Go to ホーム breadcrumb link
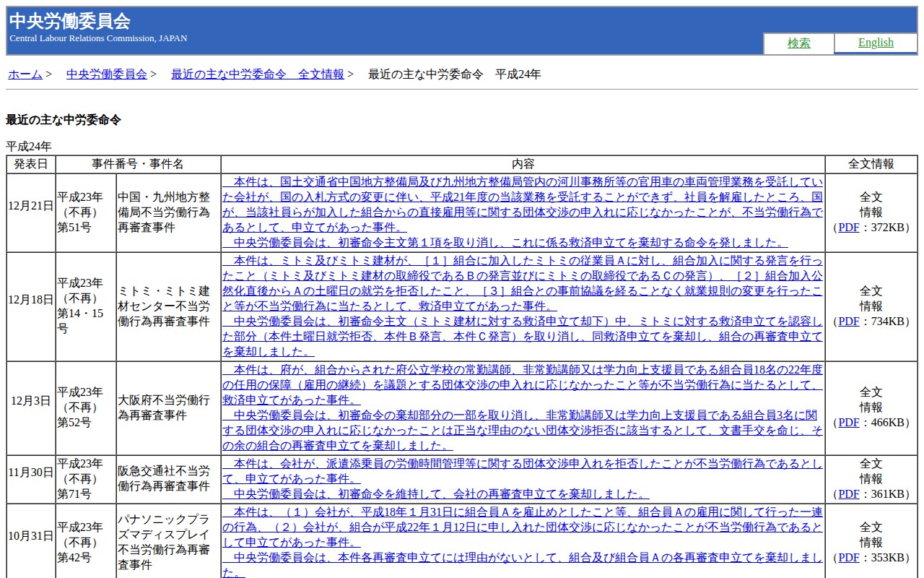 coord(25,74)
